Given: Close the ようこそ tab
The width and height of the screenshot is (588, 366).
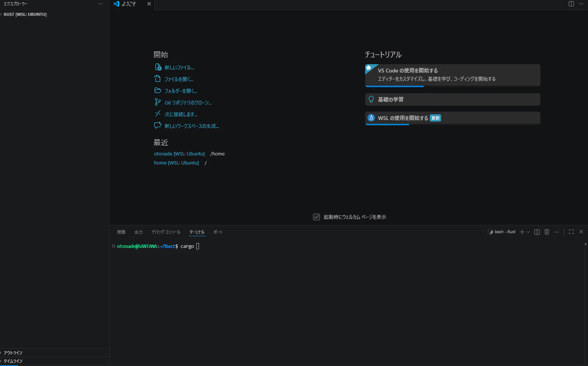Looking at the screenshot, I should 149,4.
